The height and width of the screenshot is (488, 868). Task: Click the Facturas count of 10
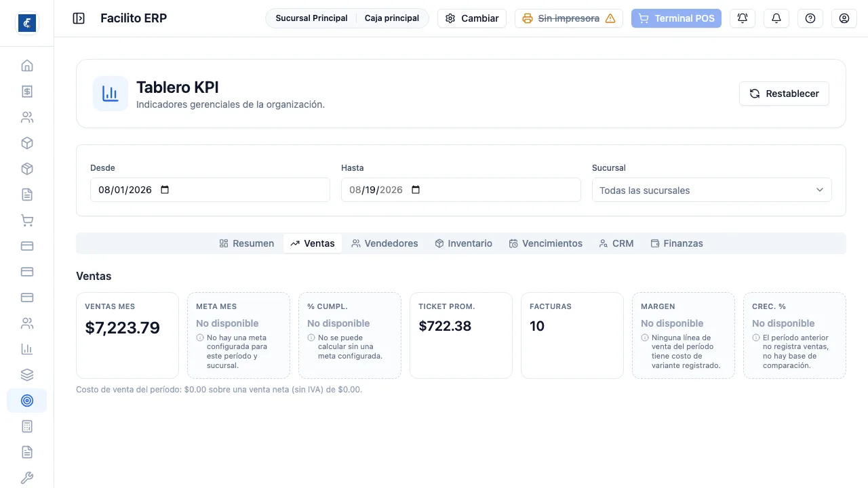(x=537, y=326)
